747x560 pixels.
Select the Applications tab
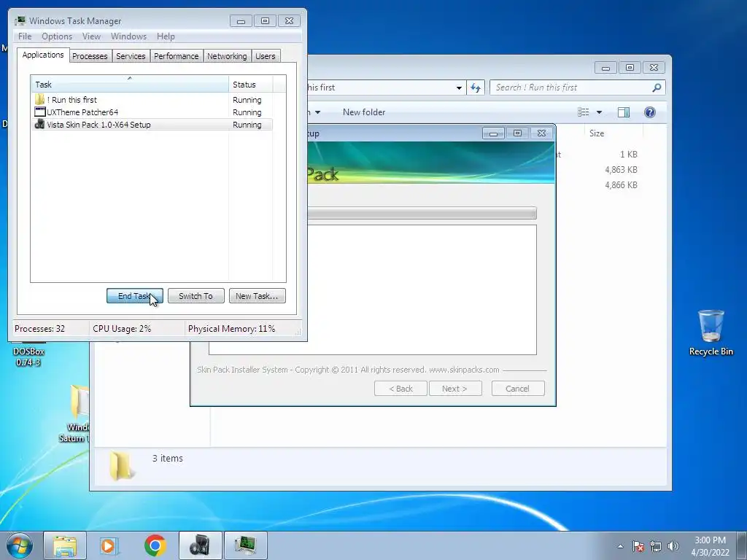tap(43, 55)
